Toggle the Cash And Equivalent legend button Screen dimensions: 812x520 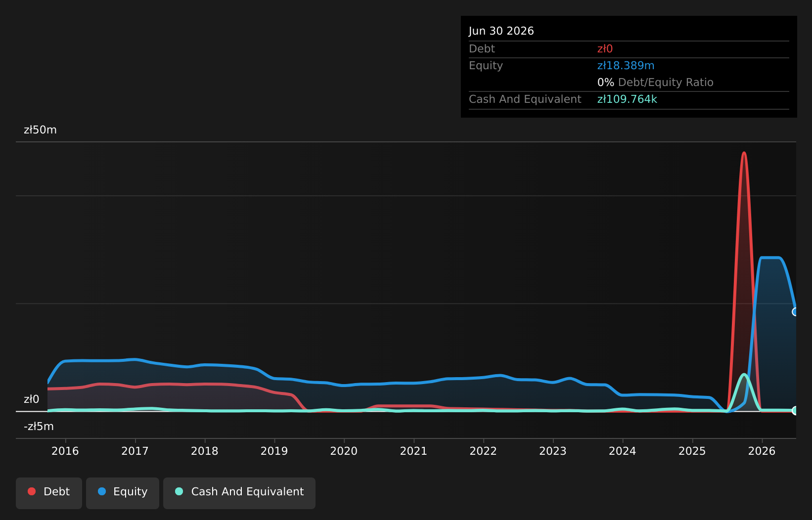[239, 493]
